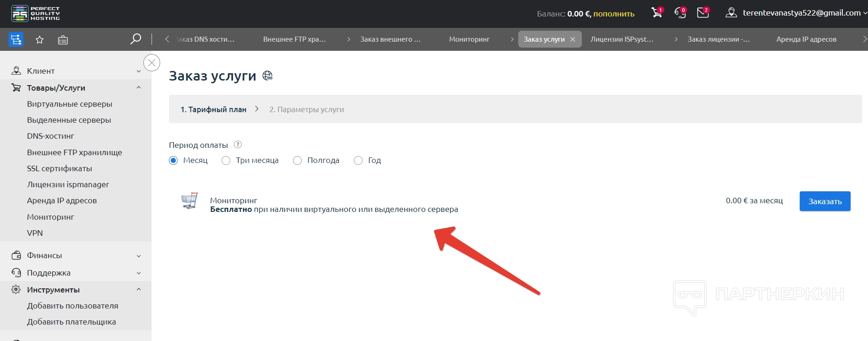
Task: Close the Заказ услуги tab
Action: pyautogui.click(x=573, y=39)
